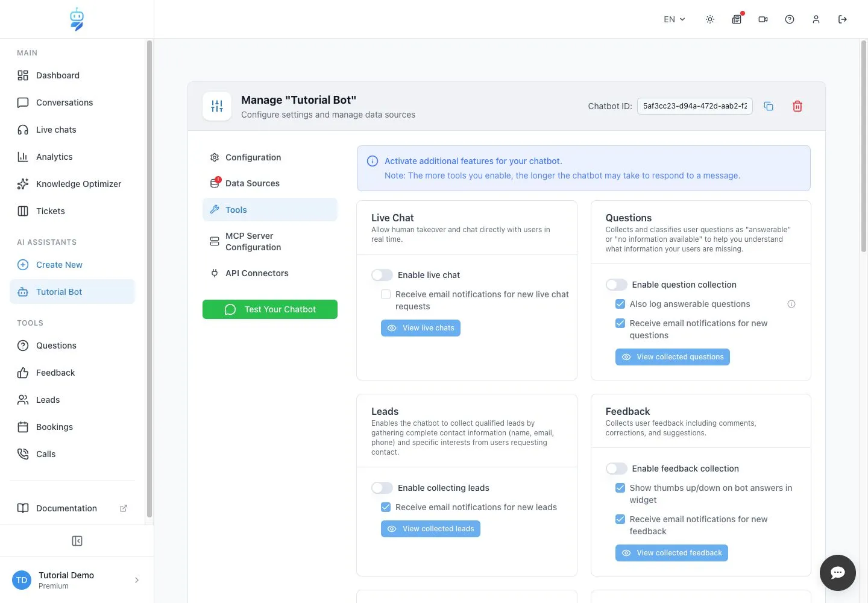Copy the Chatbot ID with copy icon

(769, 106)
